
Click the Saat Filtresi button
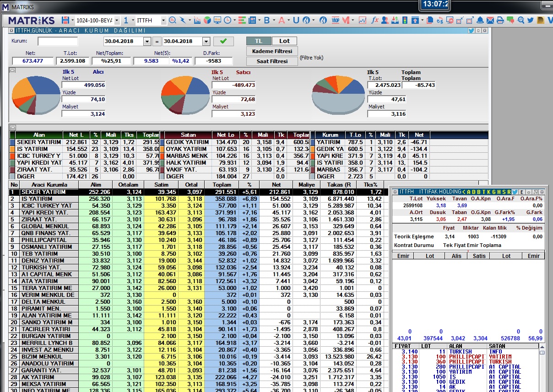tap(272, 61)
